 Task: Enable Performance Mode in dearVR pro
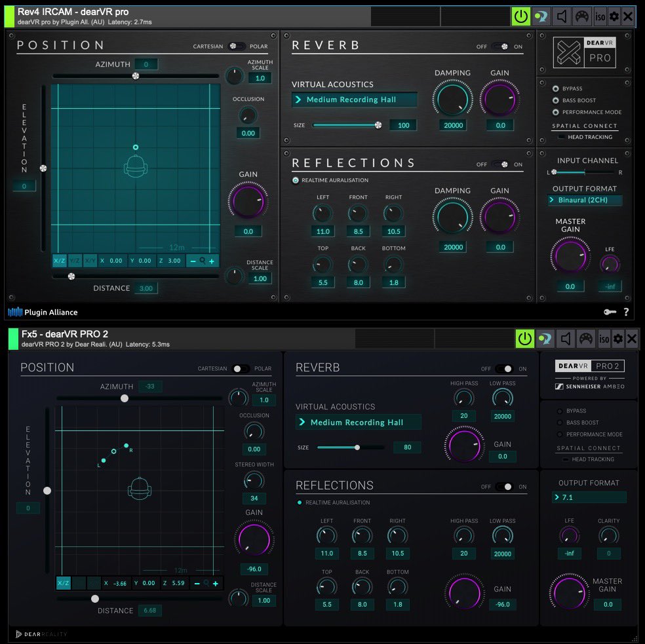click(x=556, y=112)
